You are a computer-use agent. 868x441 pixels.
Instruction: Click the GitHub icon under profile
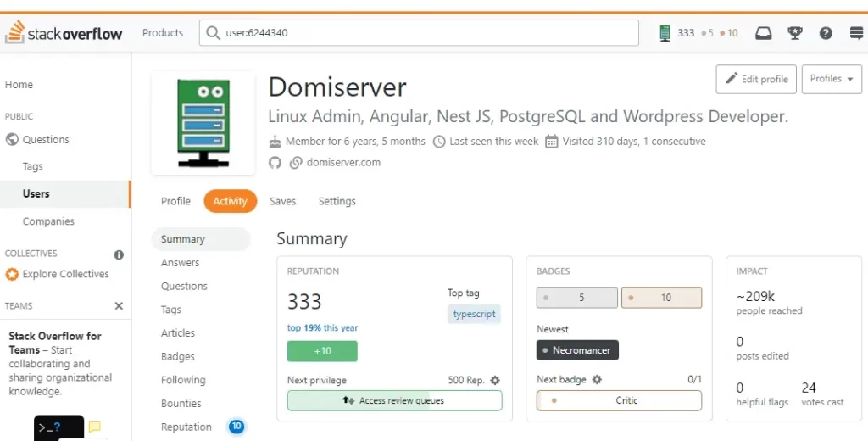pos(275,163)
